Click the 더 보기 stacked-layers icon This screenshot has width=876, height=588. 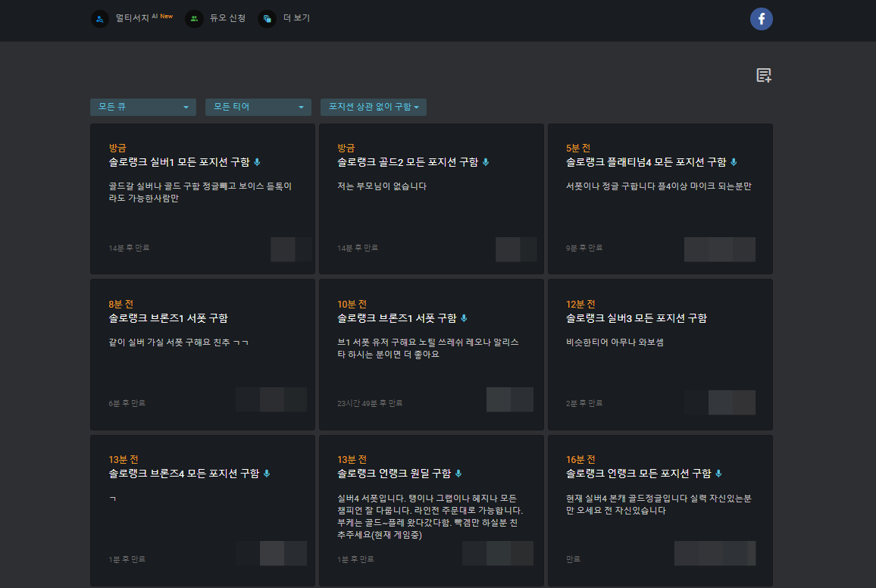click(x=266, y=18)
